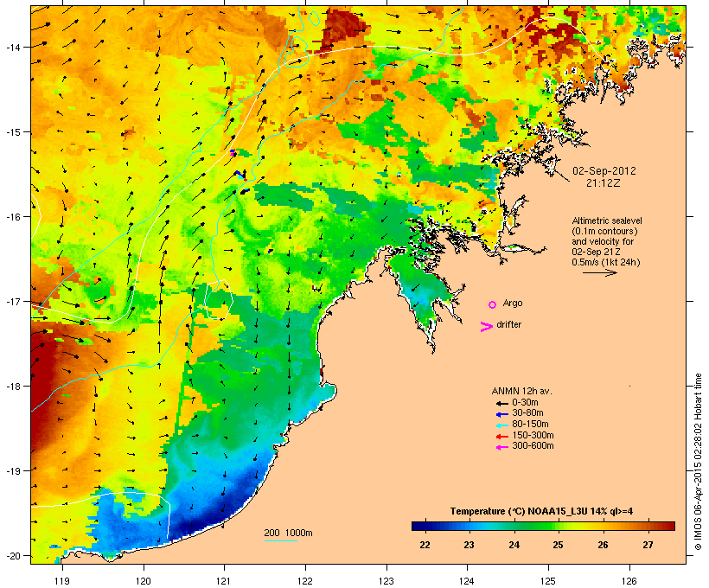Image resolution: width=709 pixels, height=588 pixels.
Task: Click the magenta drifter legend marker
Action: pos(487,327)
